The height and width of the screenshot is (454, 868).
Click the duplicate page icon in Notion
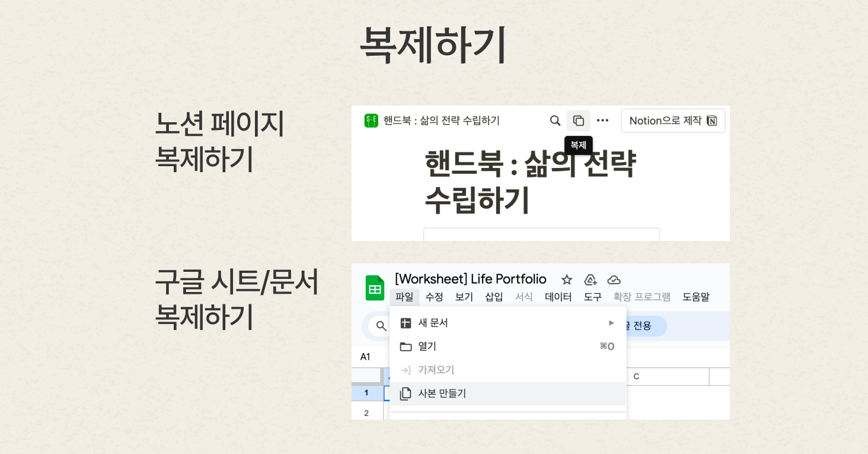[578, 120]
